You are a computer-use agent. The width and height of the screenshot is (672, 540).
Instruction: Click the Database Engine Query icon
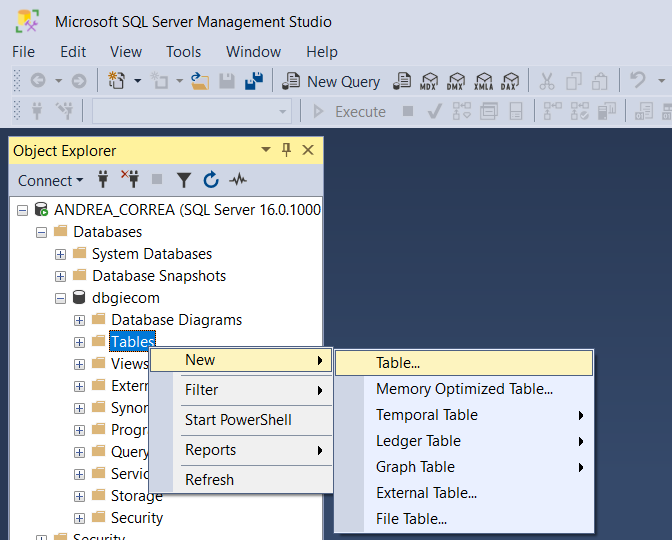[x=402, y=81]
